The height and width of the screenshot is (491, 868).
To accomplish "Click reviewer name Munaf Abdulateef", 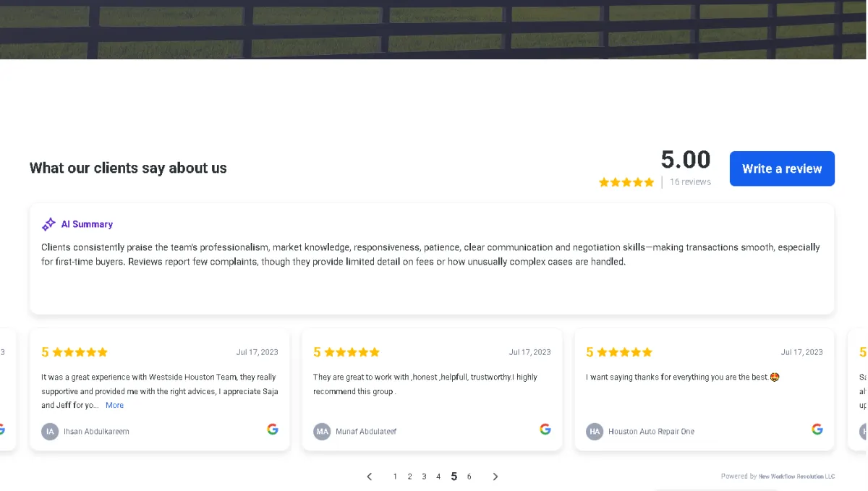I will click(366, 432).
